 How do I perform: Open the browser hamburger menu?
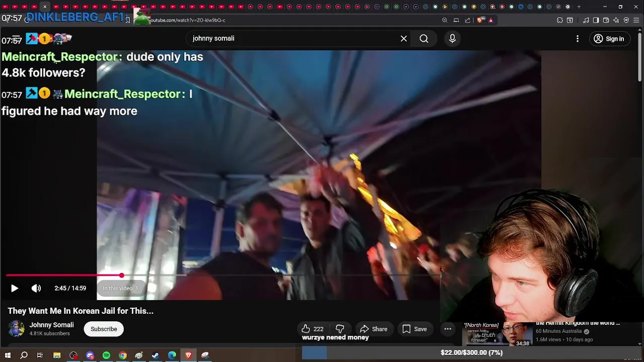click(x=636, y=20)
